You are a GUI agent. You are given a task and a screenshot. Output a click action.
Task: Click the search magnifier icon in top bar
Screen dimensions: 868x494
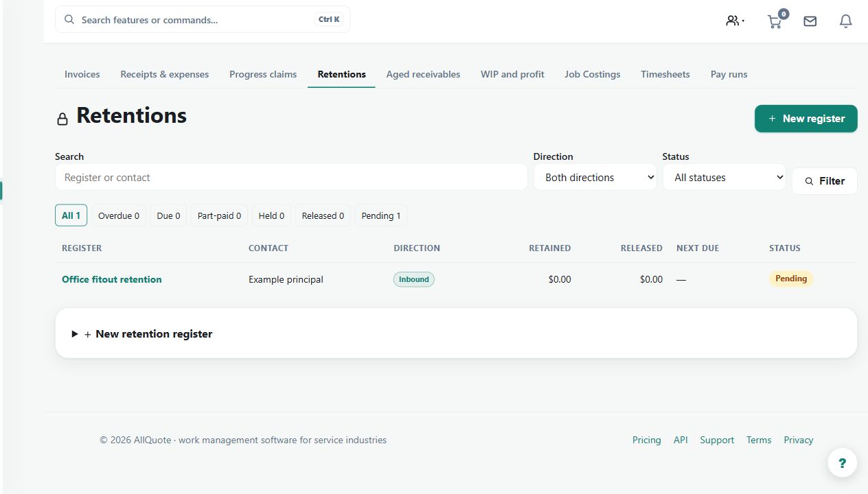tap(69, 19)
